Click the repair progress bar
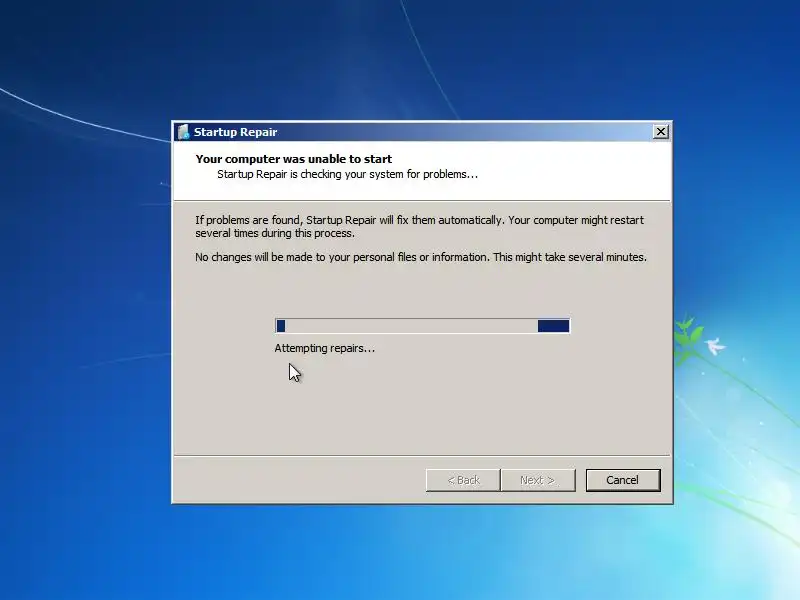This screenshot has width=800, height=600. [422, 326]
